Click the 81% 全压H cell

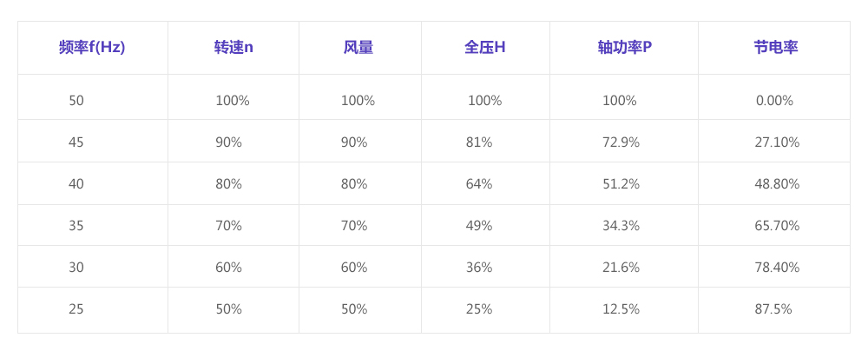coord(479,142)
